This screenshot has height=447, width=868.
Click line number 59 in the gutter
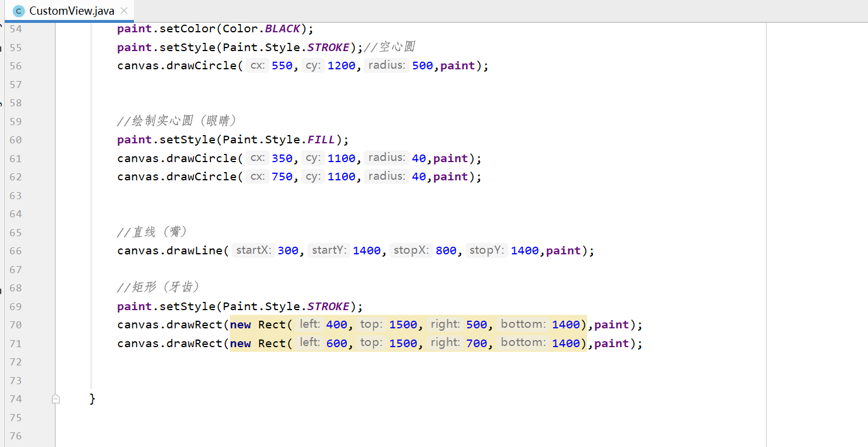tap(15, 122)
